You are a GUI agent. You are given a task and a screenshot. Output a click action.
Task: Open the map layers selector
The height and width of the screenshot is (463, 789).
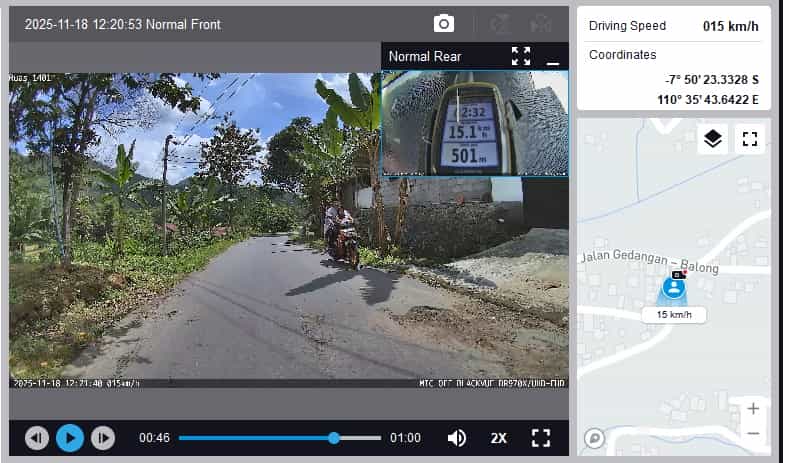pyautogui.click(x=712, y=139)
